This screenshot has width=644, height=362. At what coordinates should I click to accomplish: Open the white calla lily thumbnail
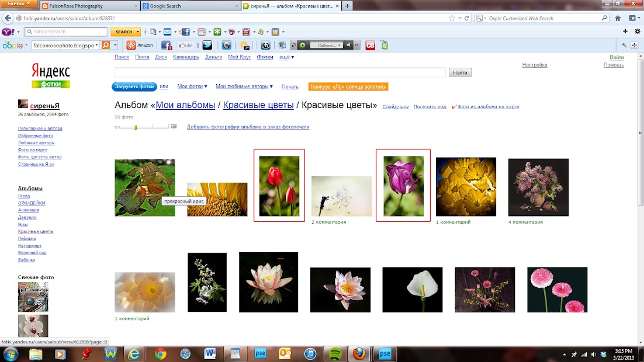pos(413,290)
